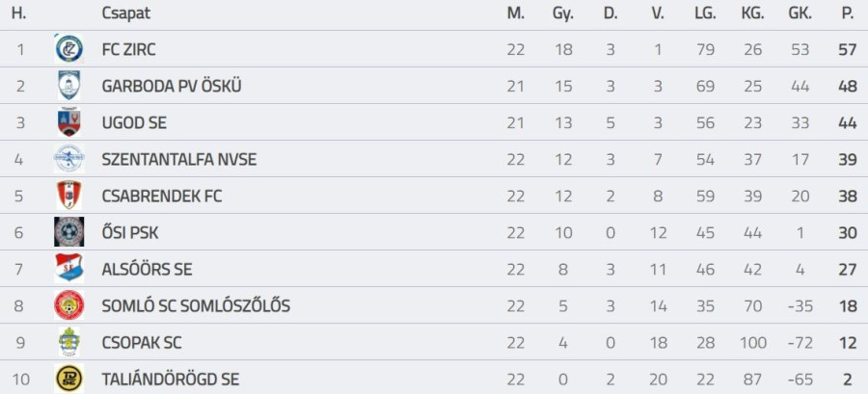The image size is (868, 394).
Task: Sort table by the P. points column
Action: [x=848, y=13]
